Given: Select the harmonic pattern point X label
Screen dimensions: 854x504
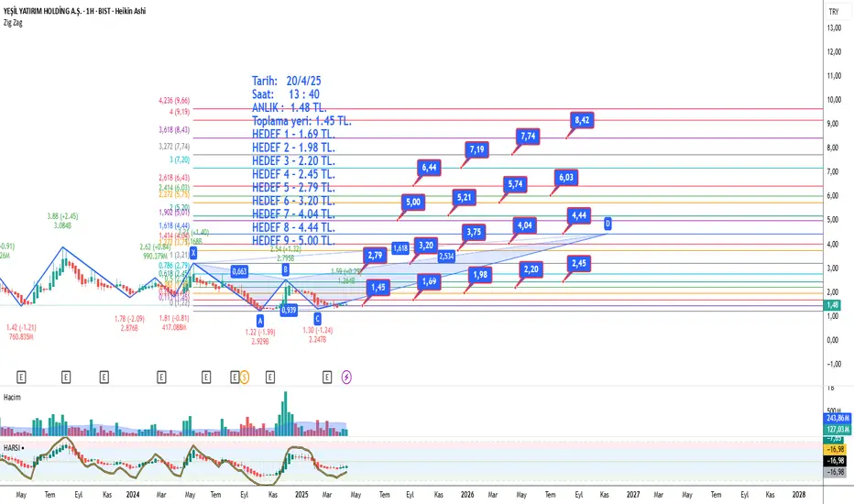Looking at the screenshot, I should point(193,253).
